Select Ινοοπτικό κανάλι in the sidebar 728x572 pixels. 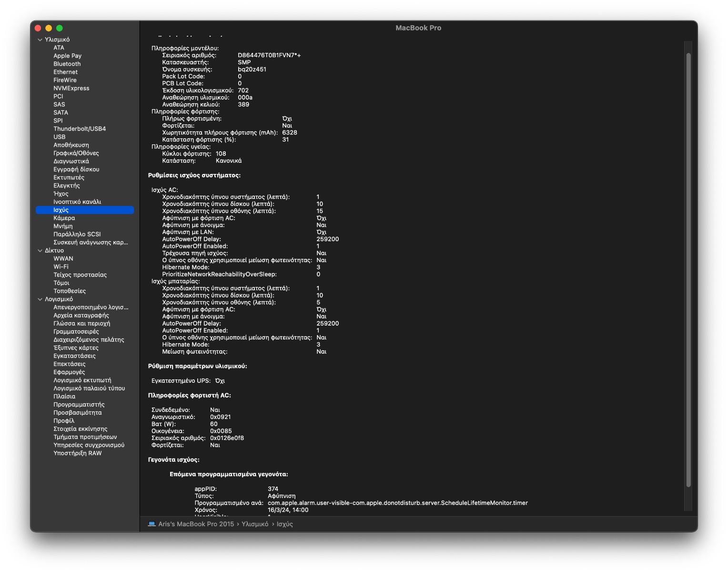(77, 202)
